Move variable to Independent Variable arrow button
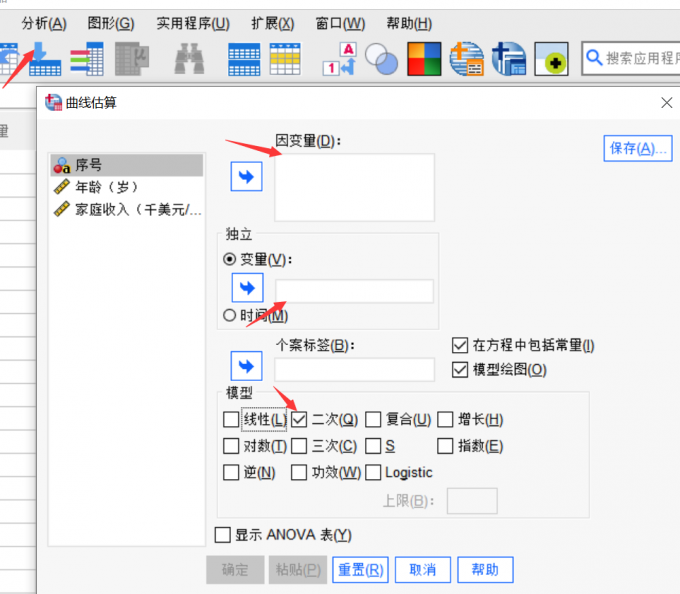Viewport: 680px width, 594px height. click(247, 287)
